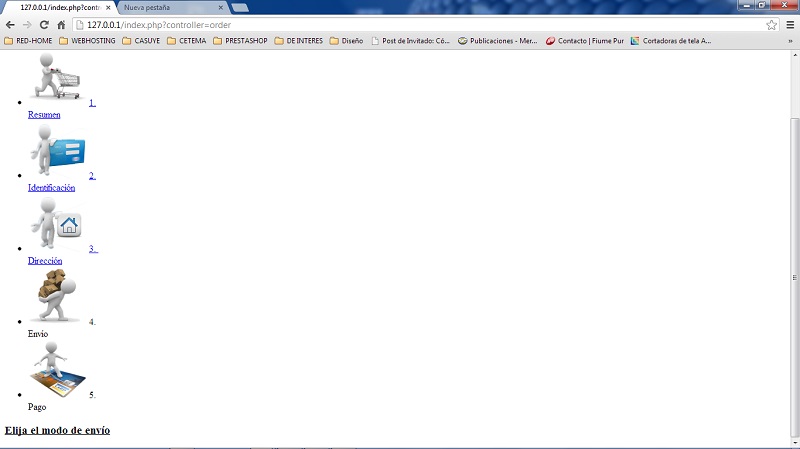This screenshot has width=800, height=449.
Task: Click the Elija el modo de envío heading
Action: click(x=57, y=430)
